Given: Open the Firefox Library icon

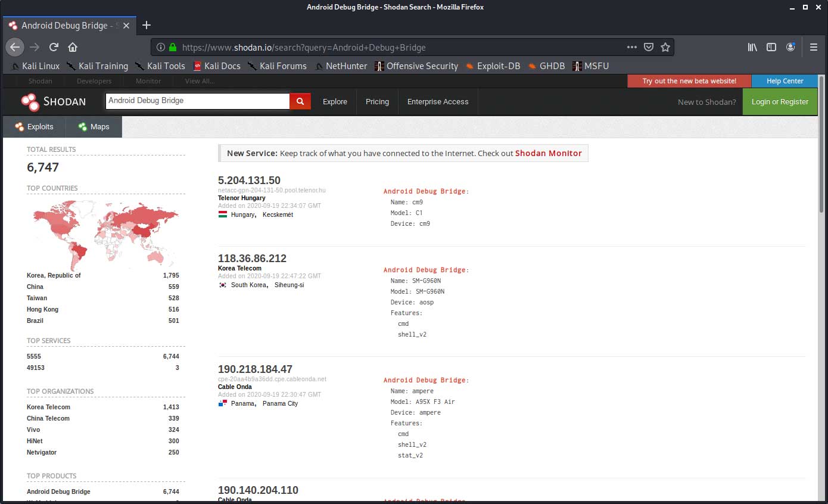Looking at the screenshot, I should pos(752,47).
